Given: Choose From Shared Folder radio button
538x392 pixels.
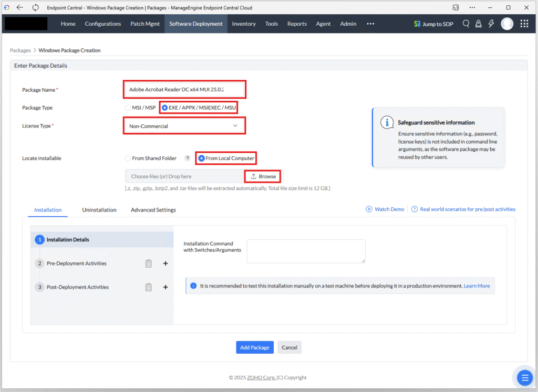Looking at the screenshot, I should (128, 158).
